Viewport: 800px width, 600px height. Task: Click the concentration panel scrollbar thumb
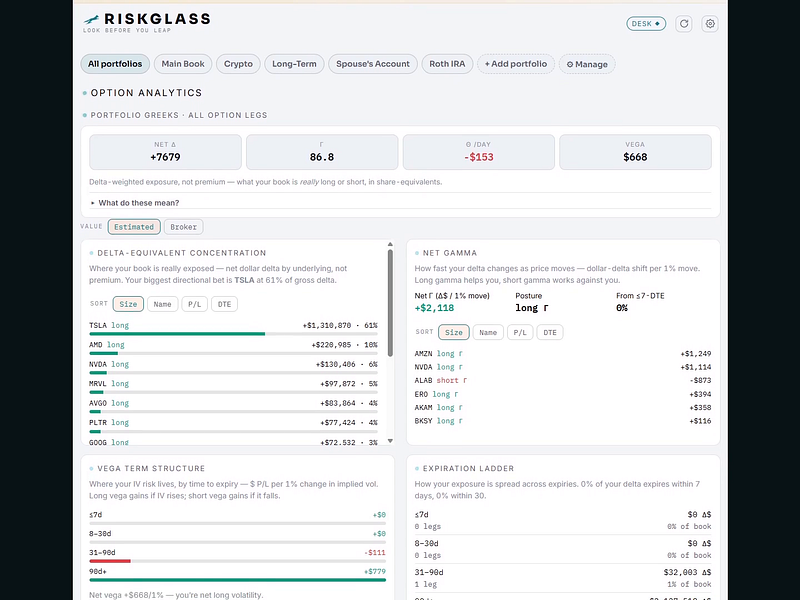(390, 303)
